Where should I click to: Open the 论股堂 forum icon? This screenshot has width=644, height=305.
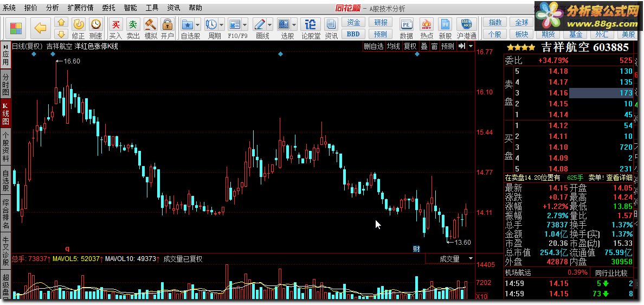311,28
